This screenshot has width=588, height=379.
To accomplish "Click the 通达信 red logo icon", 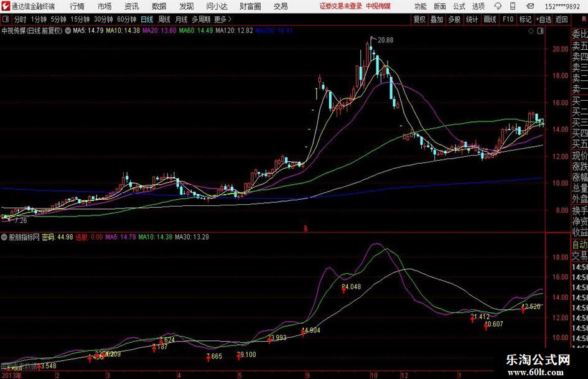I will 6,6.
